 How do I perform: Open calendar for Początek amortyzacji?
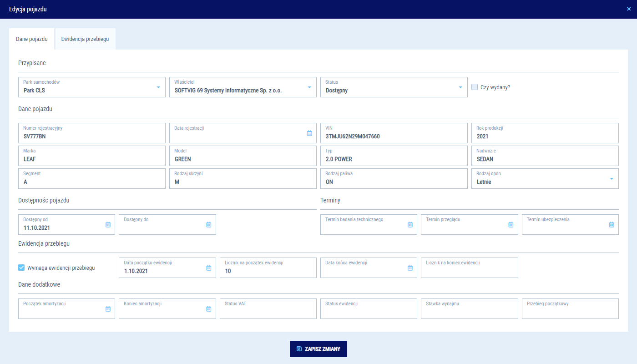(x=108, y=309)
